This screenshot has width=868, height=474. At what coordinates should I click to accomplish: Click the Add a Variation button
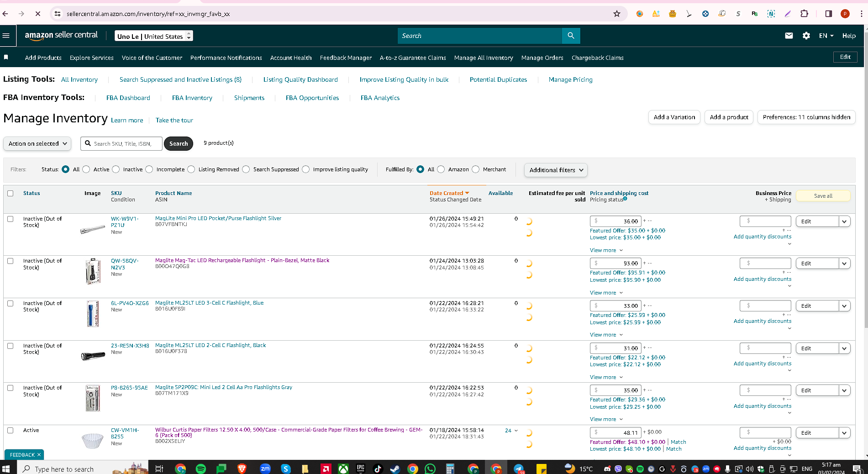click(674, 117)
